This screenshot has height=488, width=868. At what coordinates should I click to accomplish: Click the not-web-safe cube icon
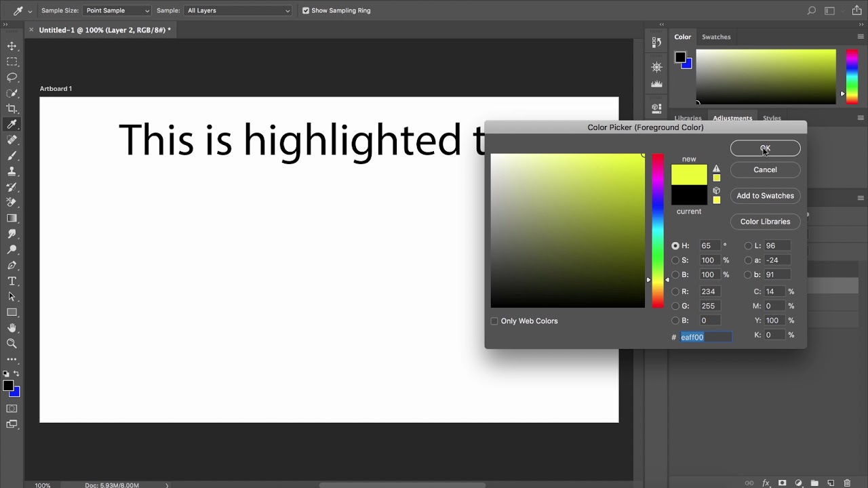pyautogui.click(x=716, y=191)
